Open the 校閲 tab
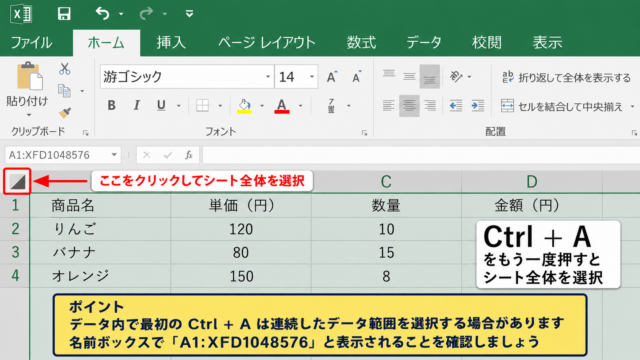Image resolution: width=640 pixels, height=360 pixels. [487, 42]
